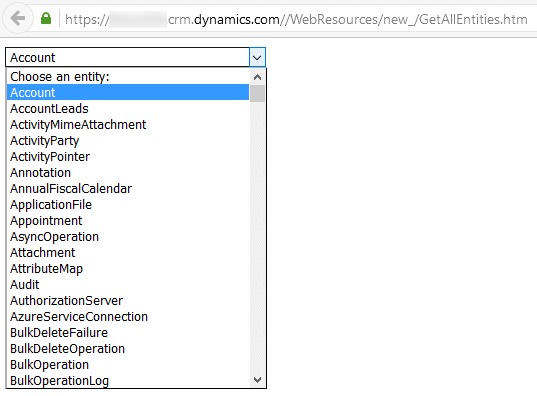This screenshot has height=396, width=537.
Task: Click the URL address bar
Action: (296, 19)
